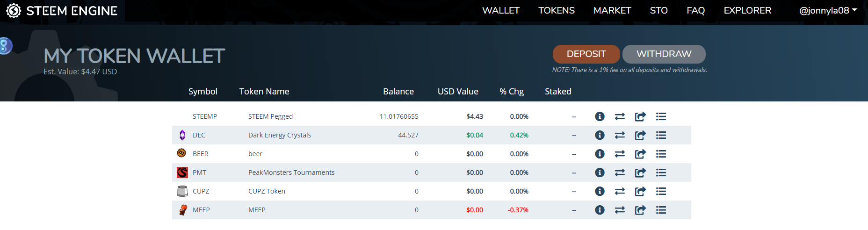Click the WITHDRAW button
The height and width of the screenshot is (230, 868).
point(664,54)
